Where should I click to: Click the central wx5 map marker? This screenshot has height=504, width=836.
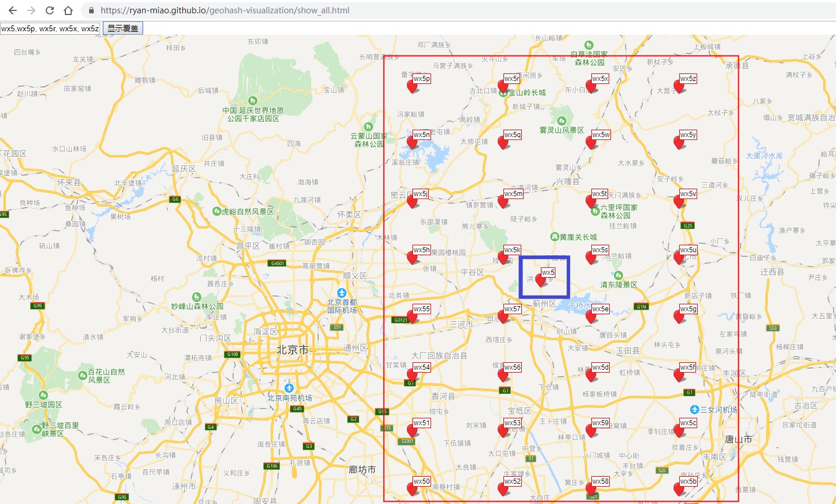pos(541,281)
